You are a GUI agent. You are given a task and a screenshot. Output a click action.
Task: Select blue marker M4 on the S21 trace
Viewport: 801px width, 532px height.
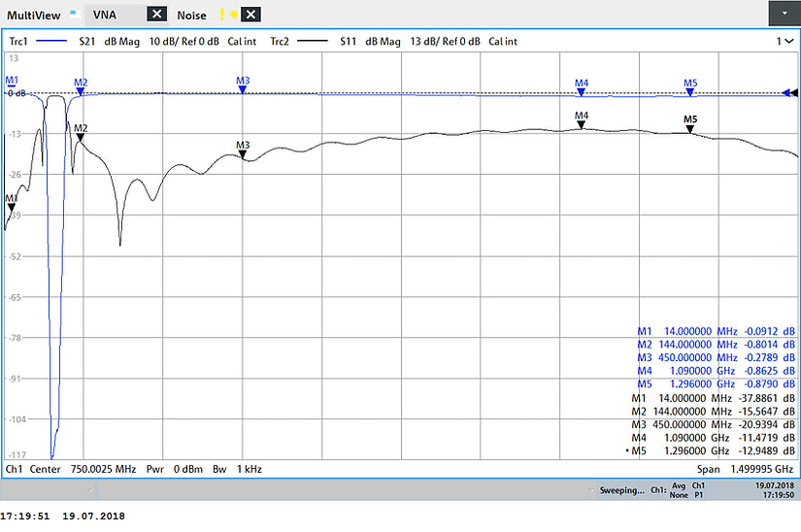(x=582, y=89)
